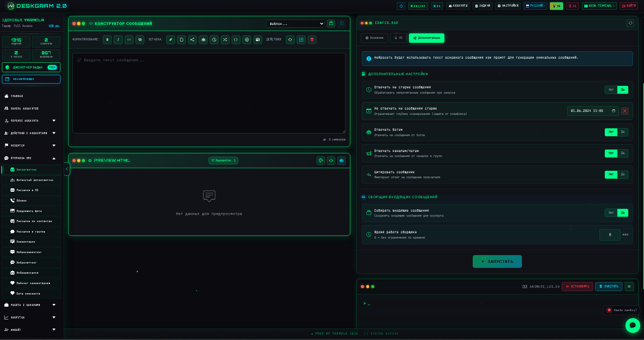Apply hidden spoiler text formatting

pos(140,40)
